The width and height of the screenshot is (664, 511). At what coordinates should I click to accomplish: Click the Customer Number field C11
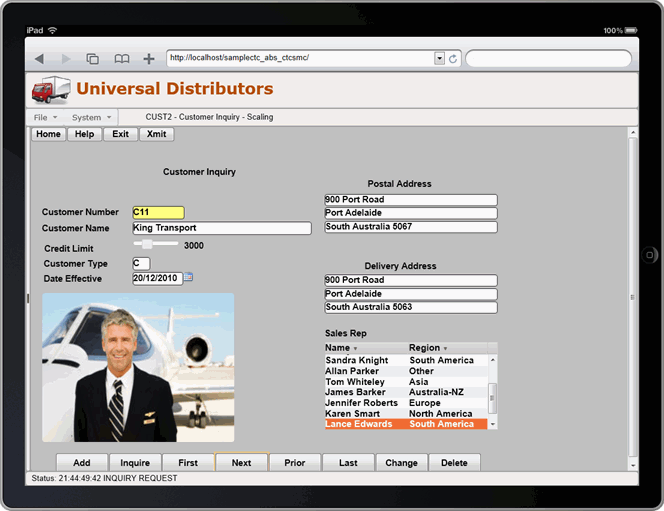[x=158, y=212]
